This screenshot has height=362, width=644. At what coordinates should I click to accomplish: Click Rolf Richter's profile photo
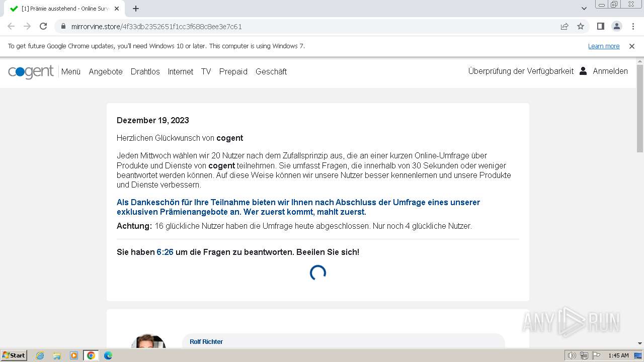click(x=148, y=341)
